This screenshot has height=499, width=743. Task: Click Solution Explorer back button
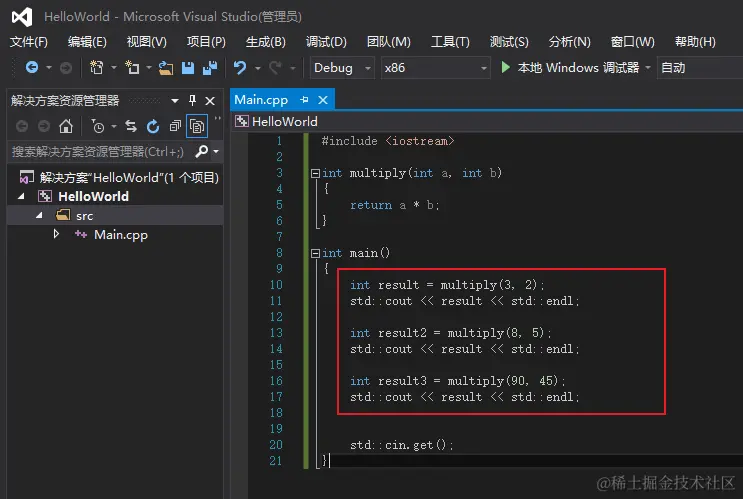tap(22, 126)
